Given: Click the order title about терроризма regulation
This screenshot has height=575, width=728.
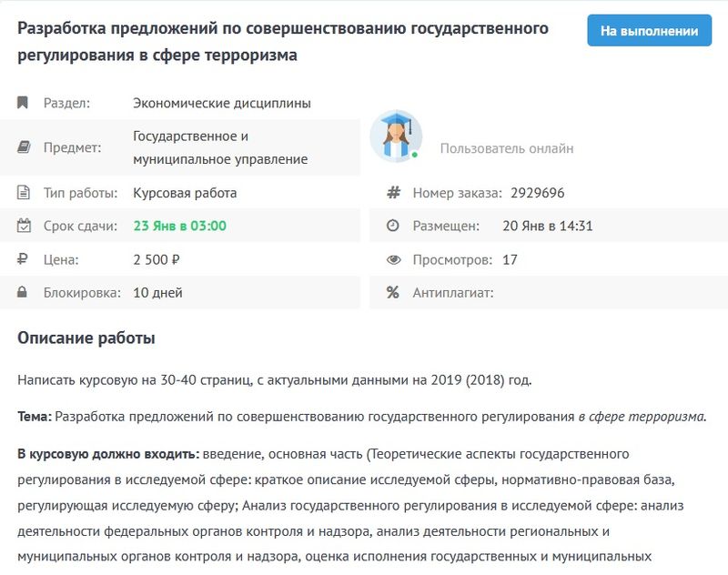Looking at the screenshot, I should [283, 41].
